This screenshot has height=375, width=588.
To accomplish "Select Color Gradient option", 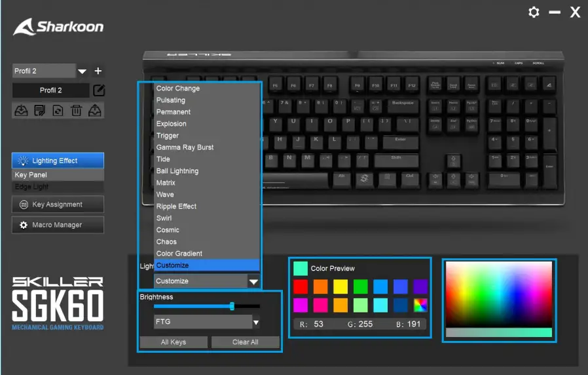I will click(x=179, y=253).
